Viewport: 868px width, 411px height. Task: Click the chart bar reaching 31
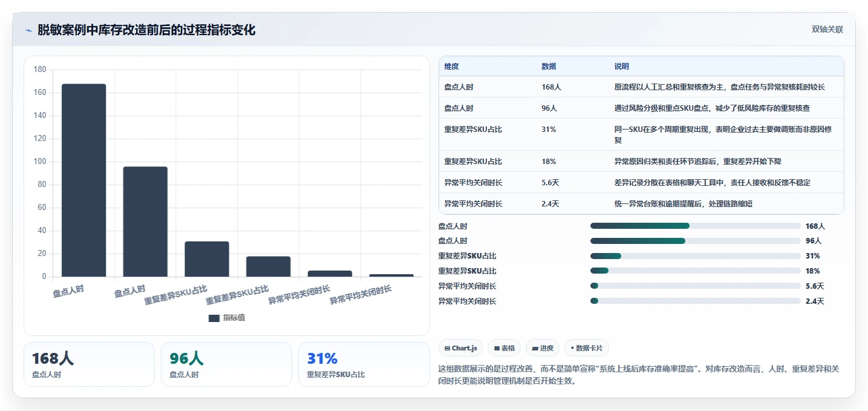pos(207,259)
